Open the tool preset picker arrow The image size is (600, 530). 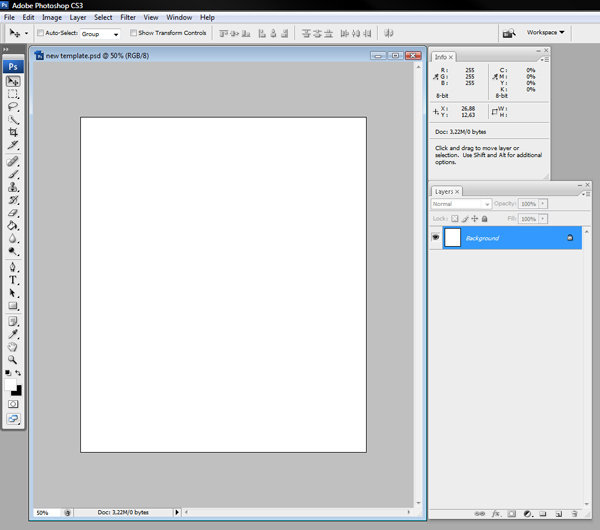26,33
